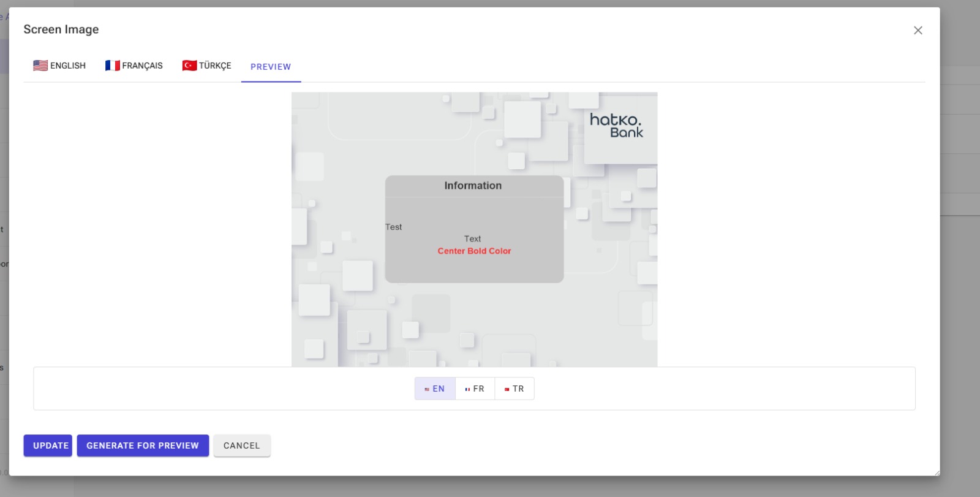Switch to the ENGLISH tab label
The image size is (980, 497).
click(x=68, y=66)
